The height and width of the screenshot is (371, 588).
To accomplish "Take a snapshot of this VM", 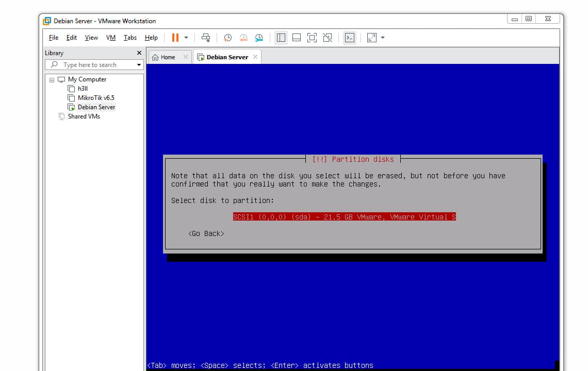I will [x=227, y=38].
